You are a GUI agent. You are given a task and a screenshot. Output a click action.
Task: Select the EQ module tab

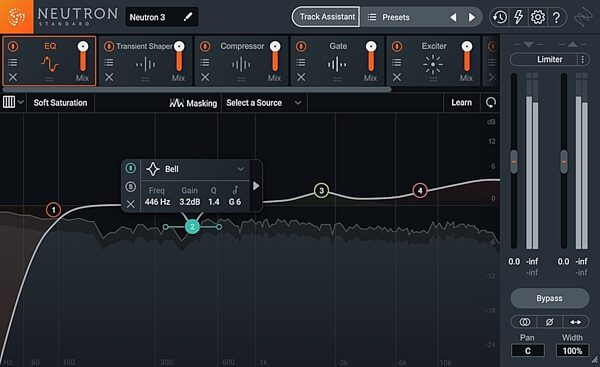pos(50,61)
